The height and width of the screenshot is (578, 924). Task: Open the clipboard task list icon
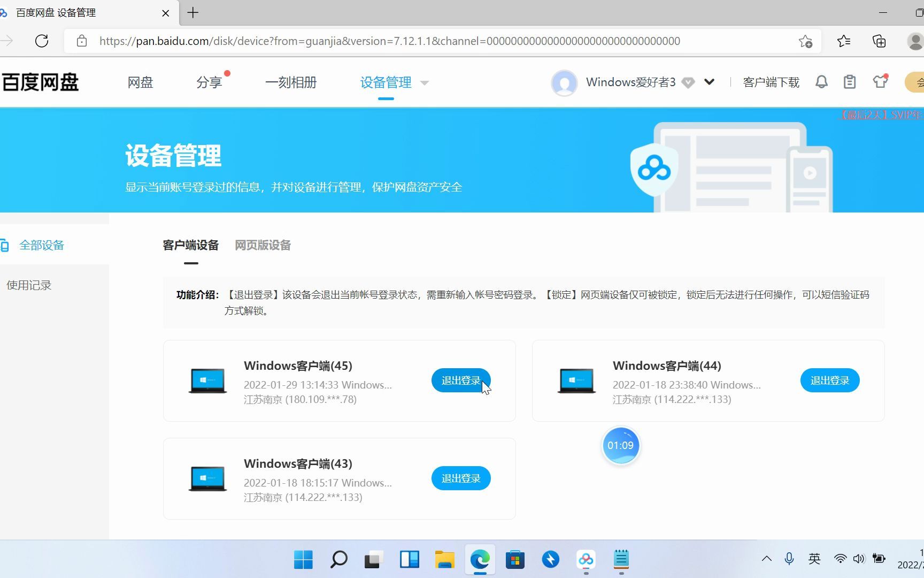coord(850,82)
